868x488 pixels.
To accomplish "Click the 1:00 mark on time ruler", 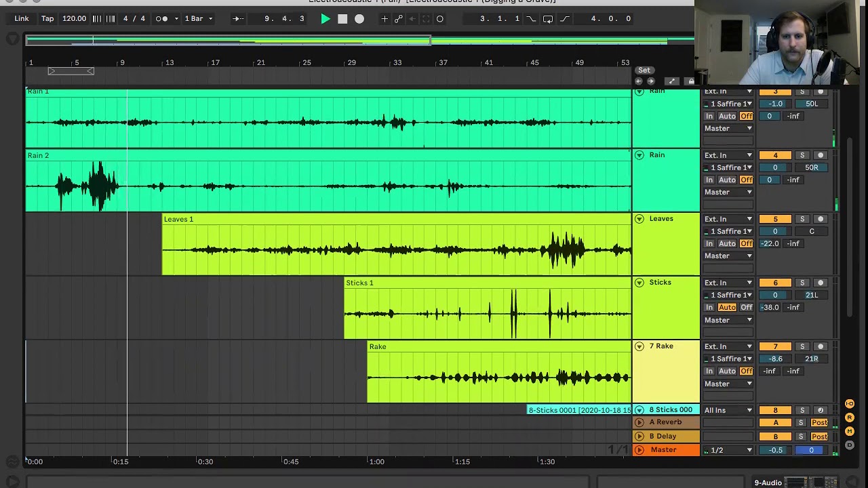I will (x=376, y=462).
